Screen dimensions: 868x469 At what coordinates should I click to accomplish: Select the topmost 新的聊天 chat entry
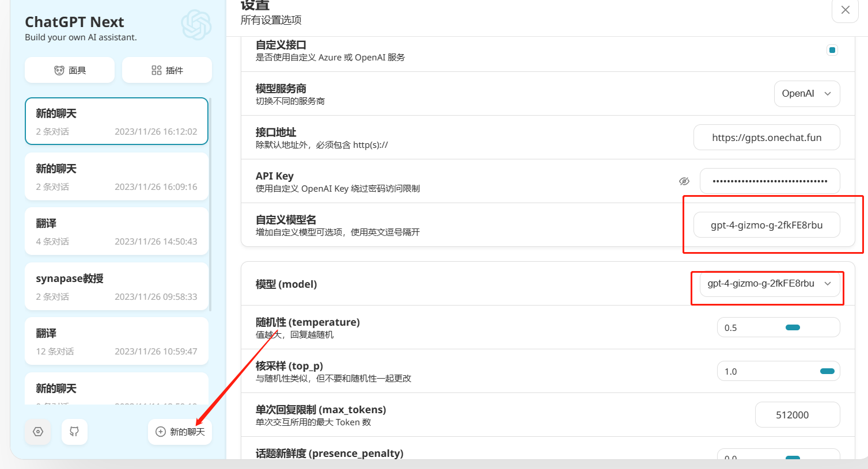[116, 121]
